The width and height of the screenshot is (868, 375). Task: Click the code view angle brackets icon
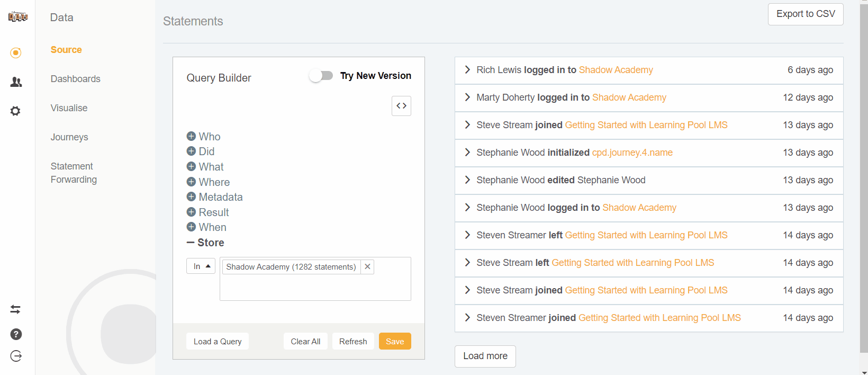click(x=401, y=106)
